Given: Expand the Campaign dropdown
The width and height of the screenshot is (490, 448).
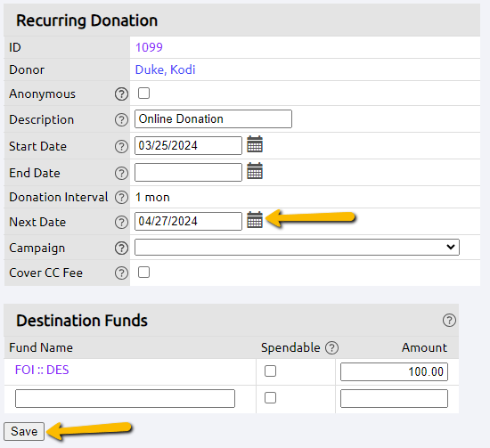Looking at the screenshot, I should [297, 247].
